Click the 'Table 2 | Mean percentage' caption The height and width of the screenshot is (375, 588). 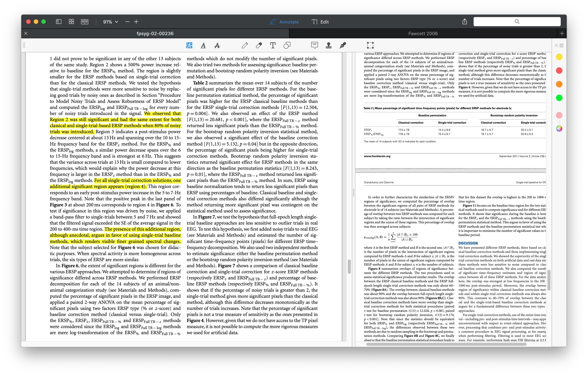[x=438, y=108]
